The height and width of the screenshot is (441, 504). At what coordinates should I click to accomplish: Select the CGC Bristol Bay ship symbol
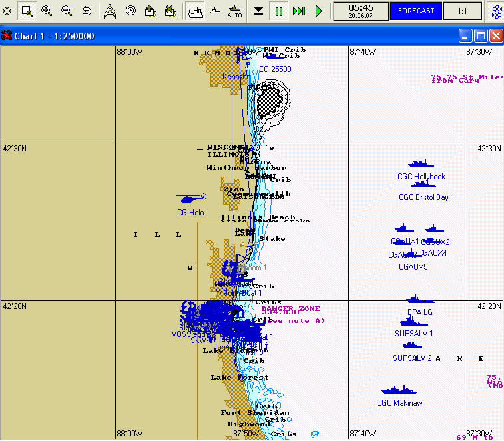423,184
